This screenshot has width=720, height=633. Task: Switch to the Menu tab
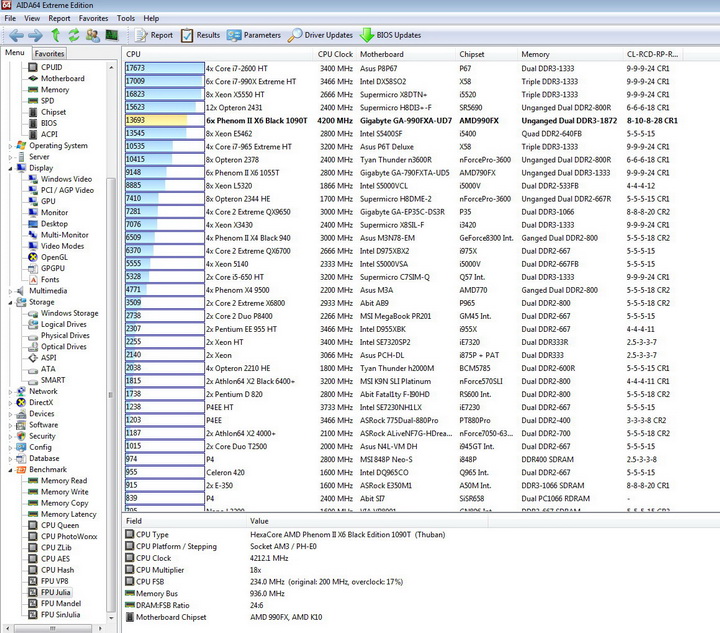(15, 53)
